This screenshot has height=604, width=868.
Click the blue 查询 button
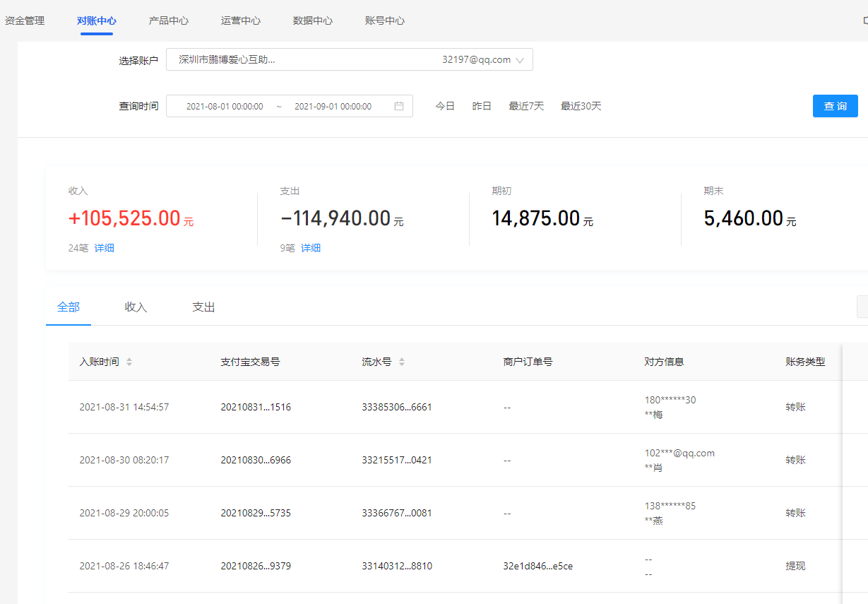click(x=835, y=106)
